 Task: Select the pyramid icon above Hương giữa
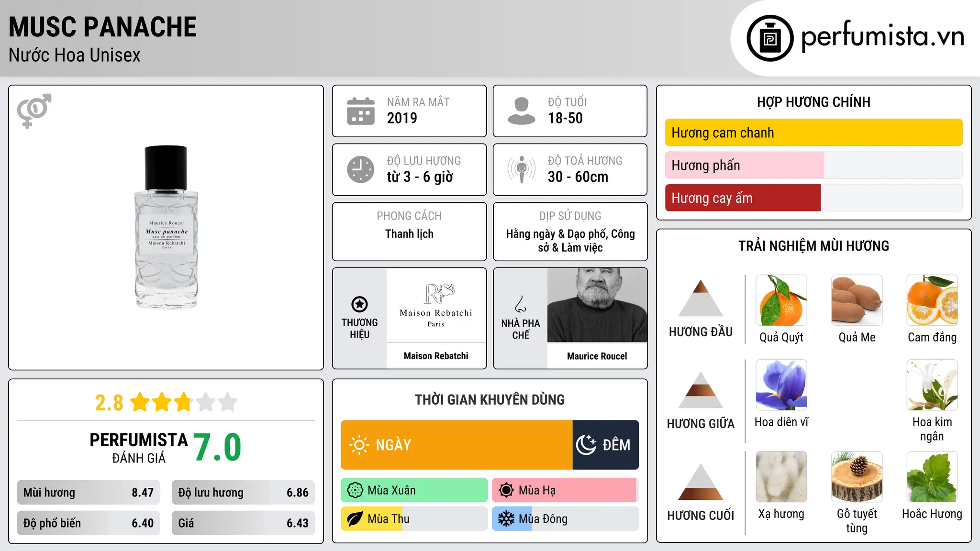(701, 390)
